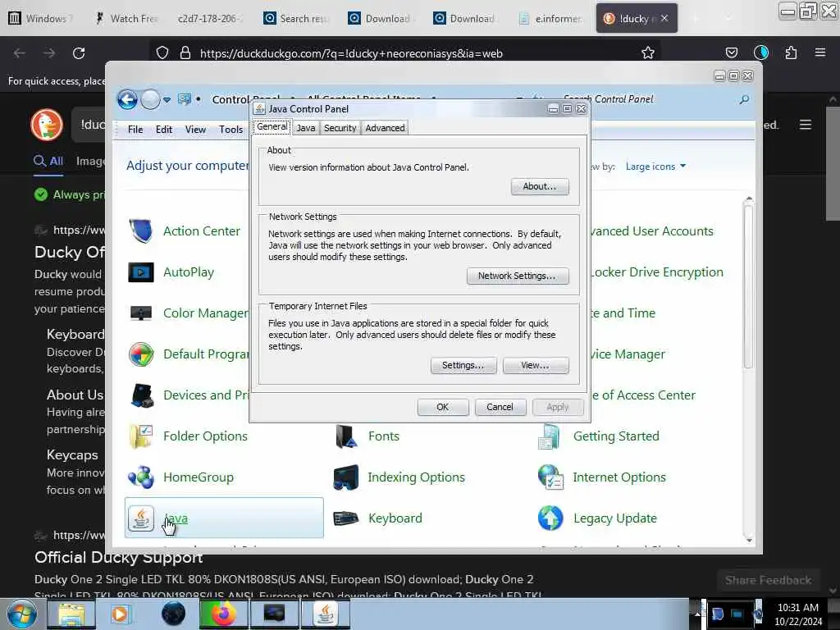The width and height of the screenshot is (840, 630).
Task: Open the Action Center shield icon
Action: click(x=141, y=231)
